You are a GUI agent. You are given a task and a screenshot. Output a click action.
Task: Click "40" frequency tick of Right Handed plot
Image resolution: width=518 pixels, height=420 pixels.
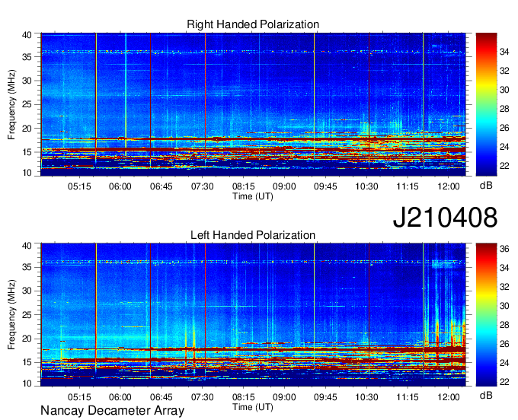tap(27, 35)
